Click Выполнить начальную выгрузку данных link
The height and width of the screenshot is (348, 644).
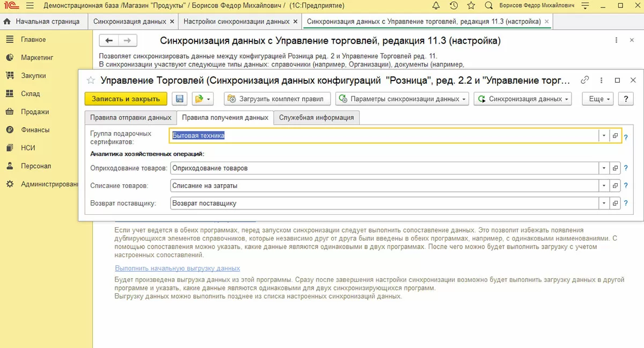(177, 268)
